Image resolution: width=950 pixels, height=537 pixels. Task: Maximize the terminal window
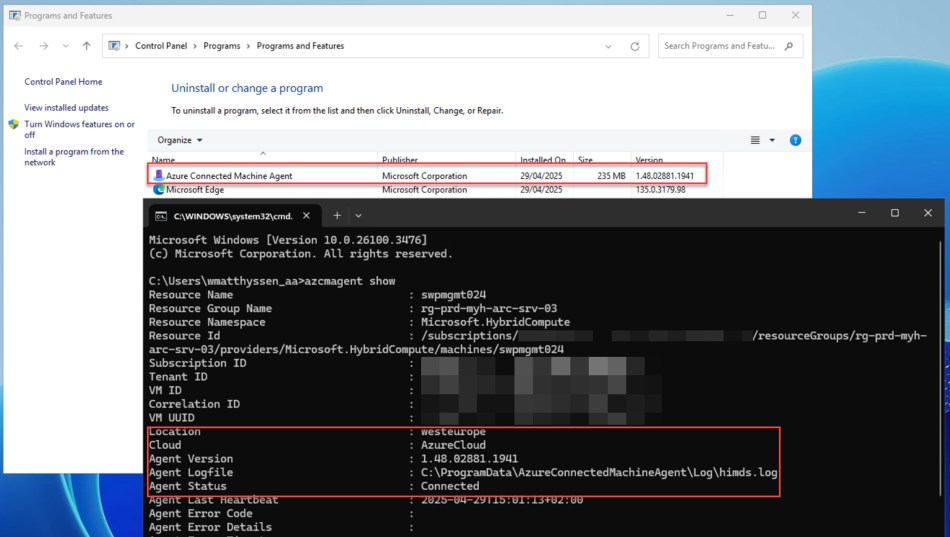click(x=895, y=213)
